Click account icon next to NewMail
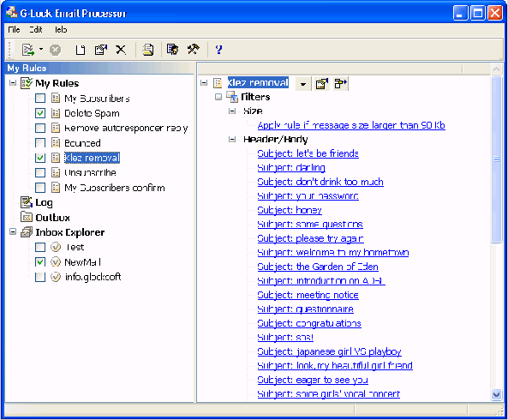Image resolution: width=508 pixels, height=420 pixels. [x=56, y=261]
